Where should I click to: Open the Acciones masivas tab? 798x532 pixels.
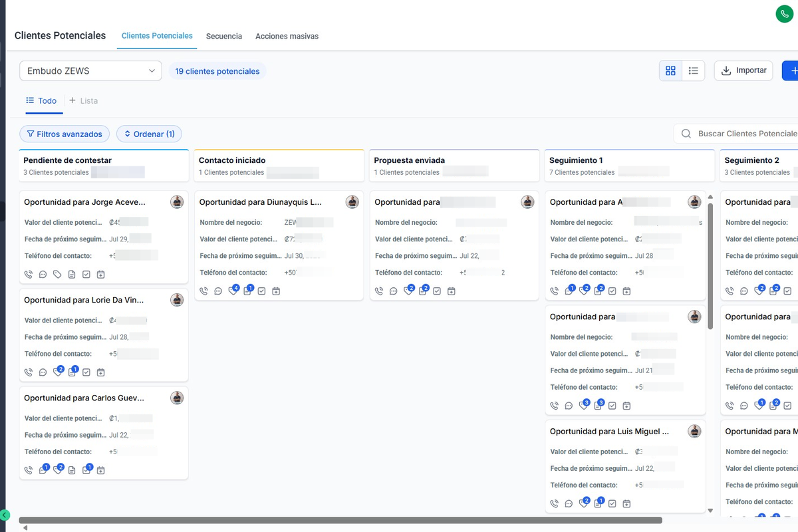click(x=287, y=36)
